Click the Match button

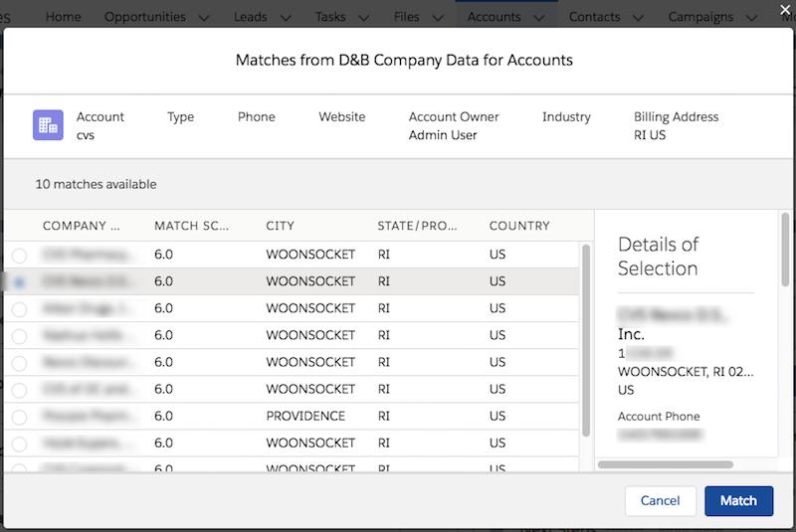(738, 501)
